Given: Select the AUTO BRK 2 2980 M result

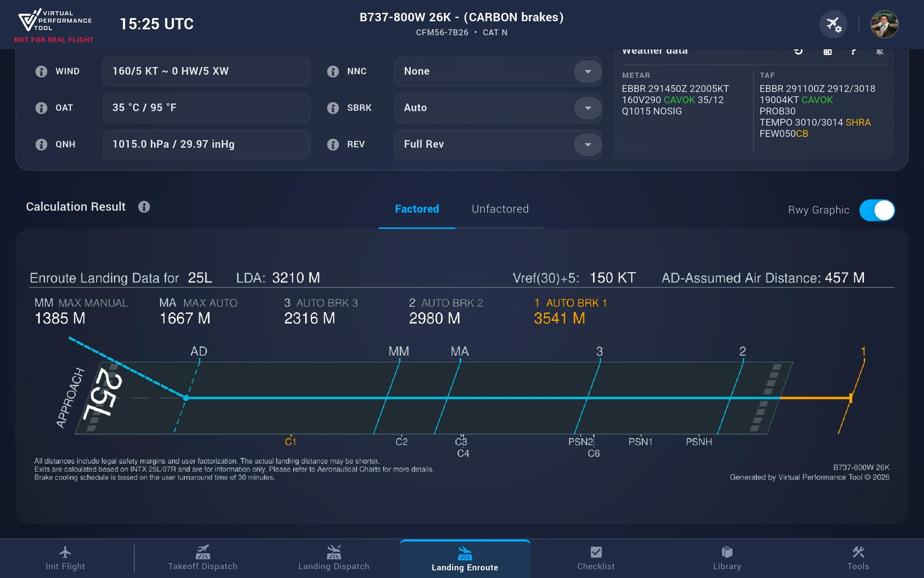Looking at the screenshot, I should tap(446, 311).
